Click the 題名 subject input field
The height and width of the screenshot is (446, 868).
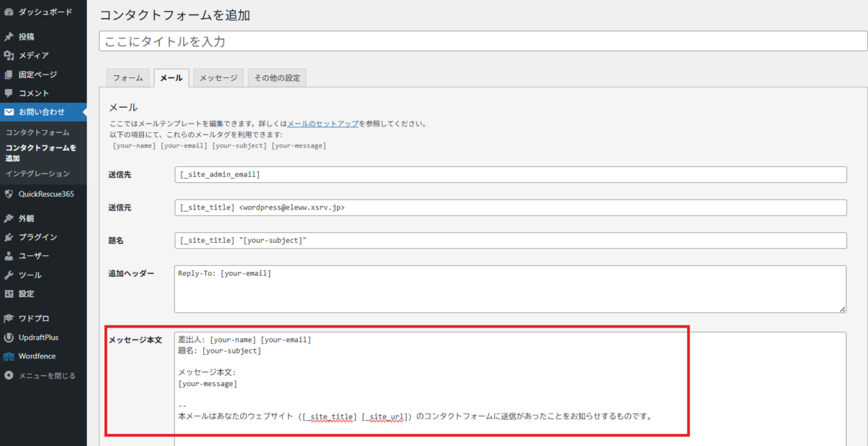coord(510,241)
